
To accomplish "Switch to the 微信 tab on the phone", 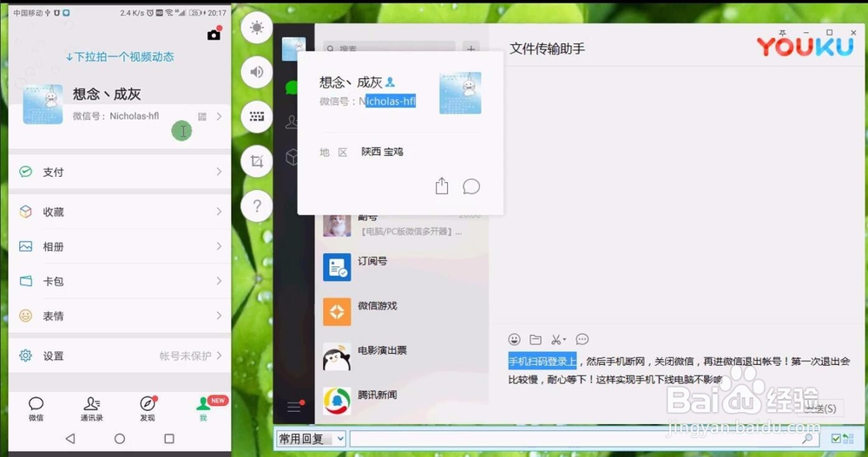I will (x=36, y=408).
